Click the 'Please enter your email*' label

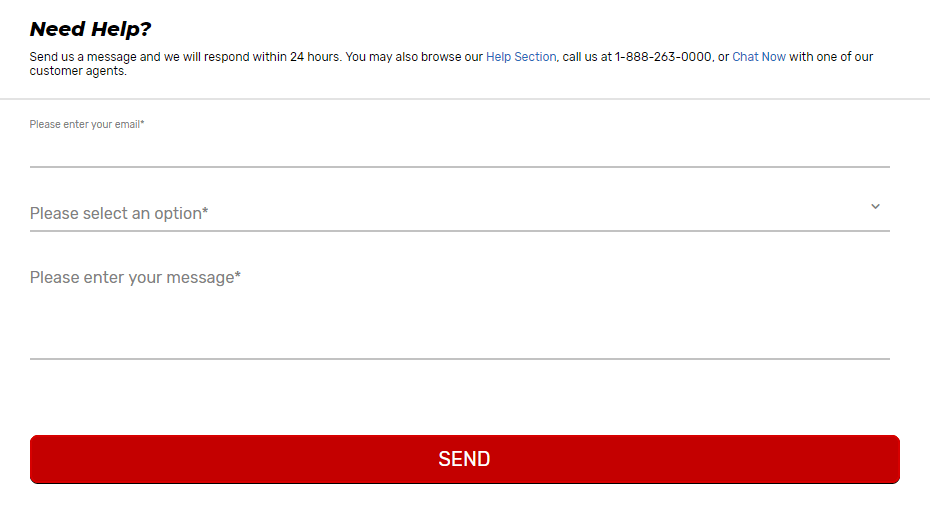coord(87,124)
